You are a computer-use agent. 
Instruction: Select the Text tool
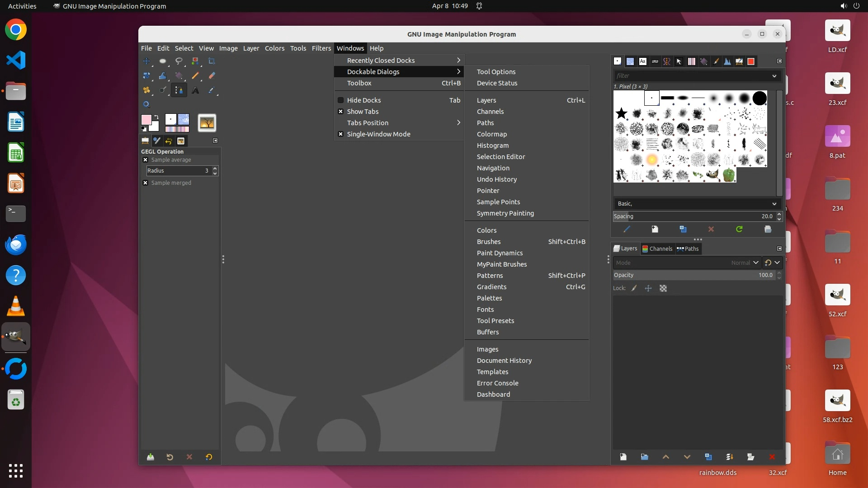pyautogui.click(x=195, y=90)
